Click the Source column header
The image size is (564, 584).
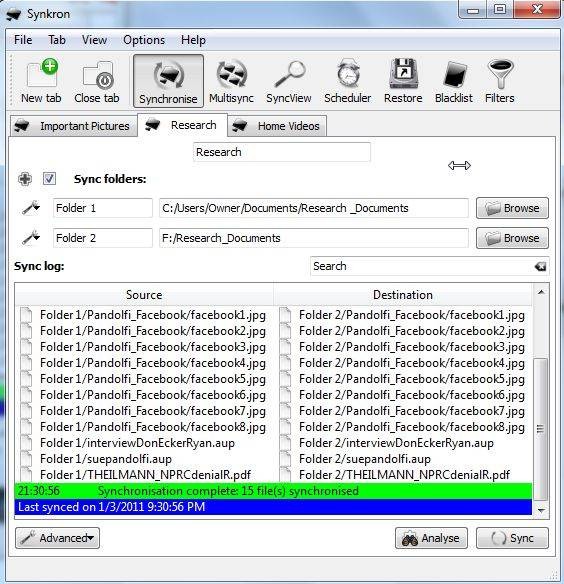pos(144,295)
